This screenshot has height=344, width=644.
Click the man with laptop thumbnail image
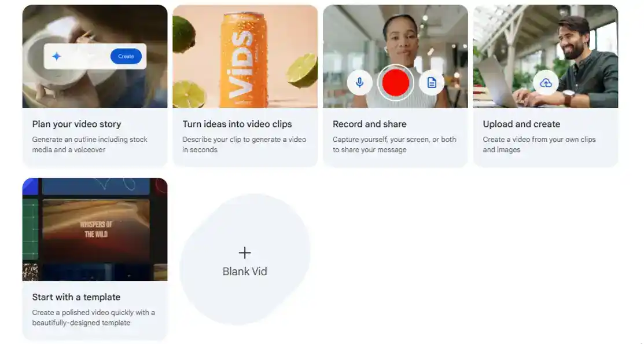tap(546, 56)
